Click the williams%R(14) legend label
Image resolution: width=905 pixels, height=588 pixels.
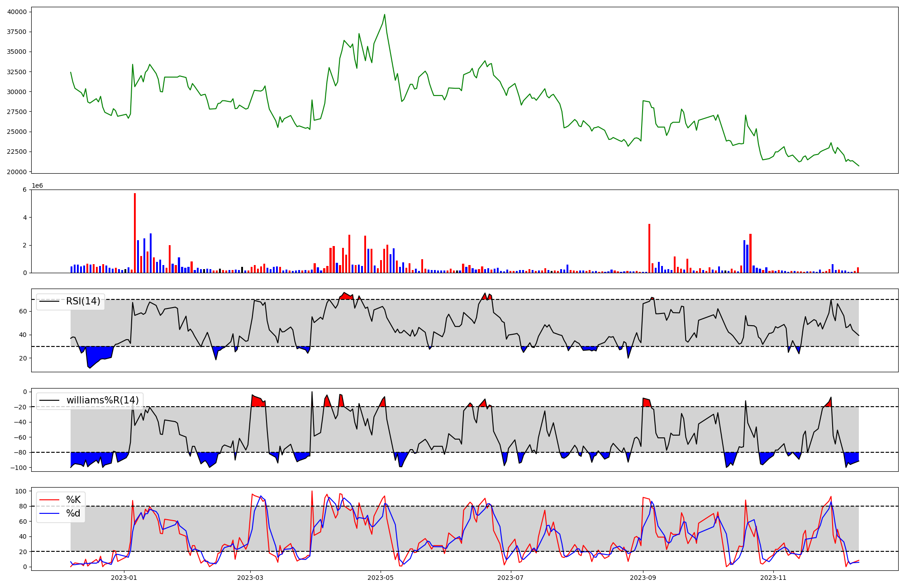click(x=102, y=400)
